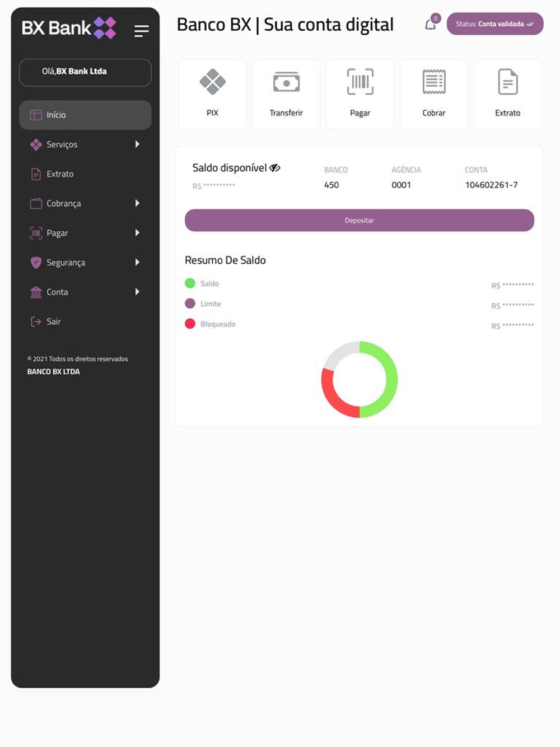560x747 pixels.
Task: Click the Olá, BX Bank Ltda button
Action: pyautogui.click(x=85, y=72)
